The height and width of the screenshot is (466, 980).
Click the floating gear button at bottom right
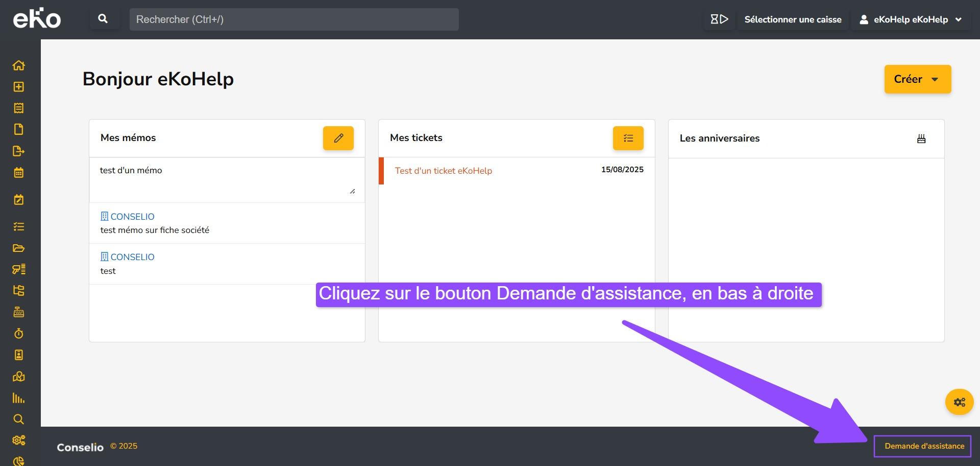959,402
